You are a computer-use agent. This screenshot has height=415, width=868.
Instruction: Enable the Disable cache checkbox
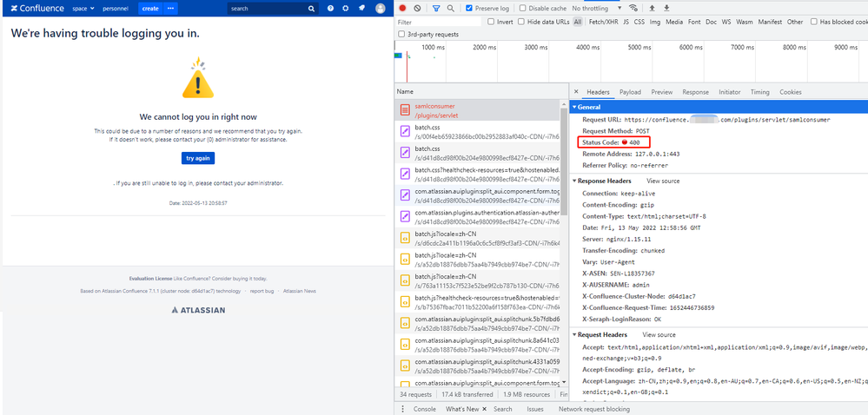522,9
